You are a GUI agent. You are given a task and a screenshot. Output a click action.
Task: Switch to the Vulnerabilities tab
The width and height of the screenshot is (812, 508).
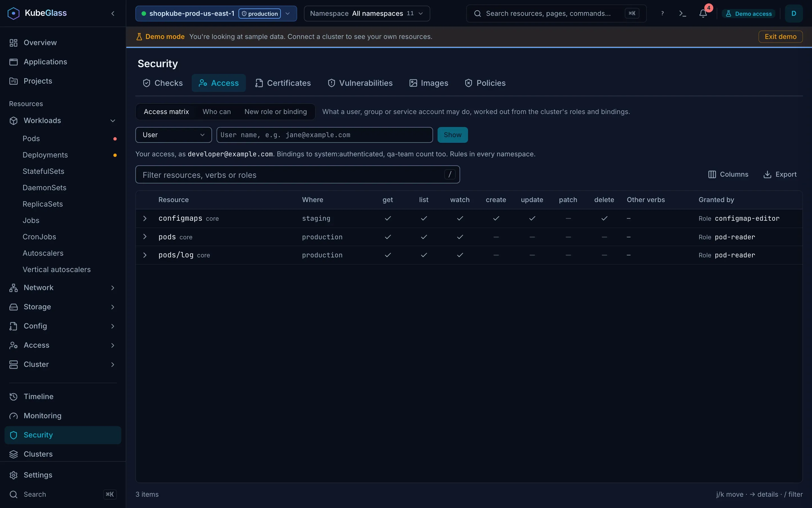[x=360, y=83]
